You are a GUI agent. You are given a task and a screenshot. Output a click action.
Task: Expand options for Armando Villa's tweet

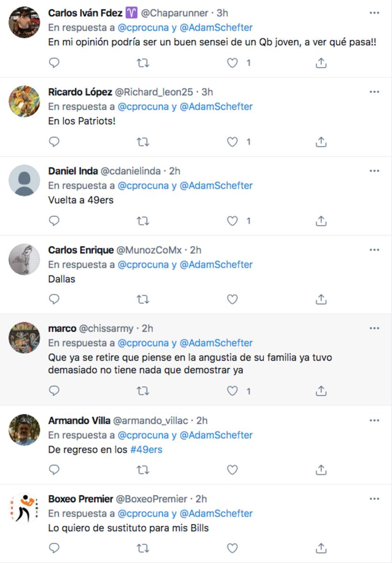(374, 420)
